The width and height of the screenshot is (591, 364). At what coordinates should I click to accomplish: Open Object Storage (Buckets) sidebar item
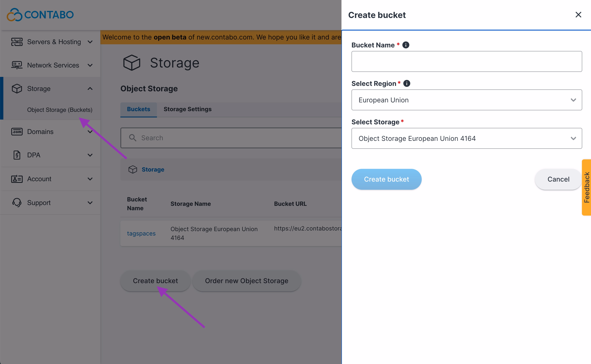(60, 110)
